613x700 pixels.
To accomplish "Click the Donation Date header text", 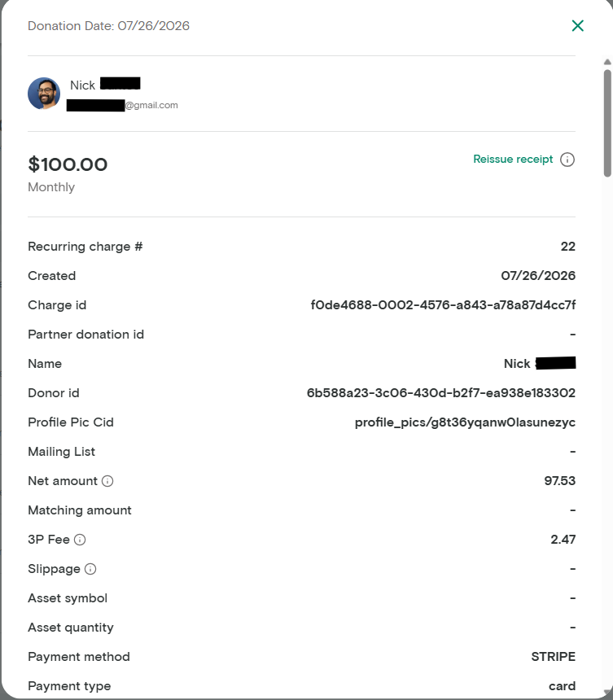I will pos(108,26).
